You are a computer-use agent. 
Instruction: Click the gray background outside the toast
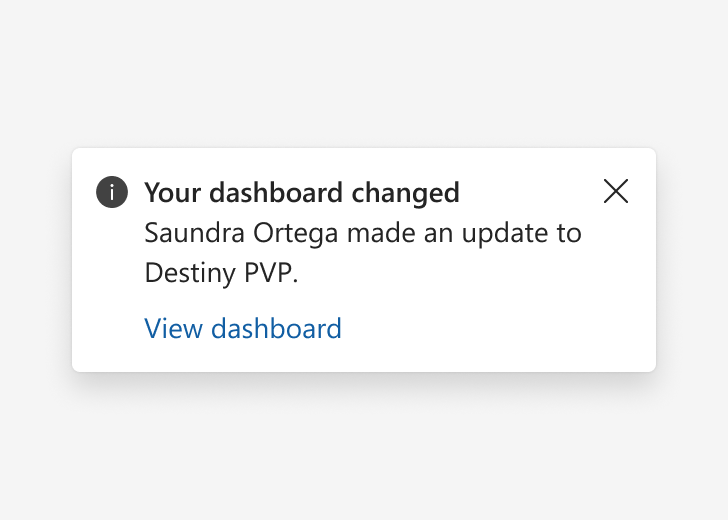click(x=364, y=70)
